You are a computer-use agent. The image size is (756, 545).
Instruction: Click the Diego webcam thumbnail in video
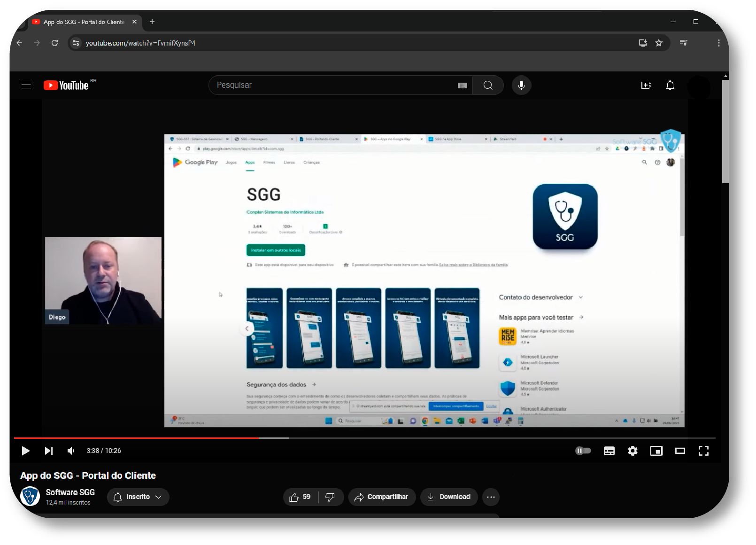(103, 280)
